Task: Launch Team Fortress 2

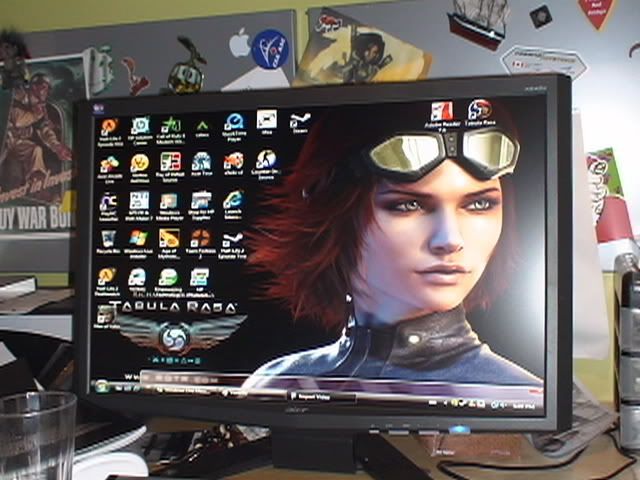Action: [201, 244]
